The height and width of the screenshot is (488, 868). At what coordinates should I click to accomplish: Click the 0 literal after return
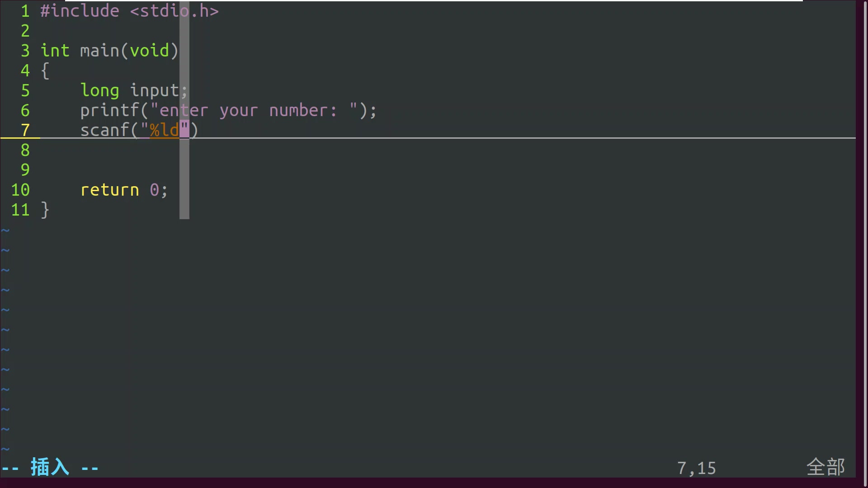tap(155, 190)
